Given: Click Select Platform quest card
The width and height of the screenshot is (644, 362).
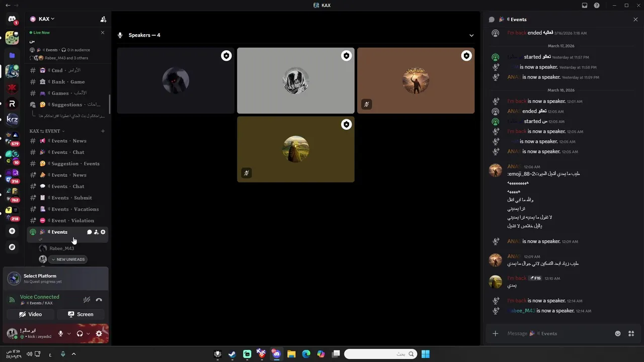Looking at the screenshot, I should [x=56, y=279].
